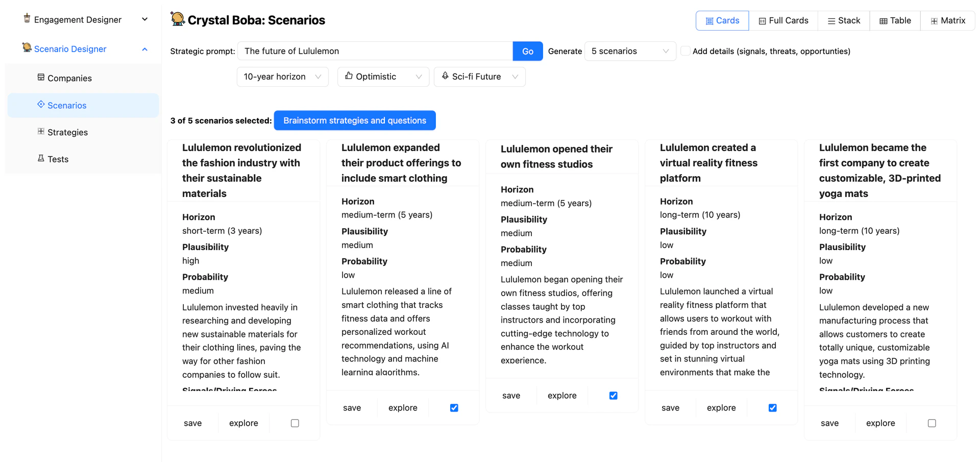
Task: Click the Strategies grid icon
Action: [41, 132]
